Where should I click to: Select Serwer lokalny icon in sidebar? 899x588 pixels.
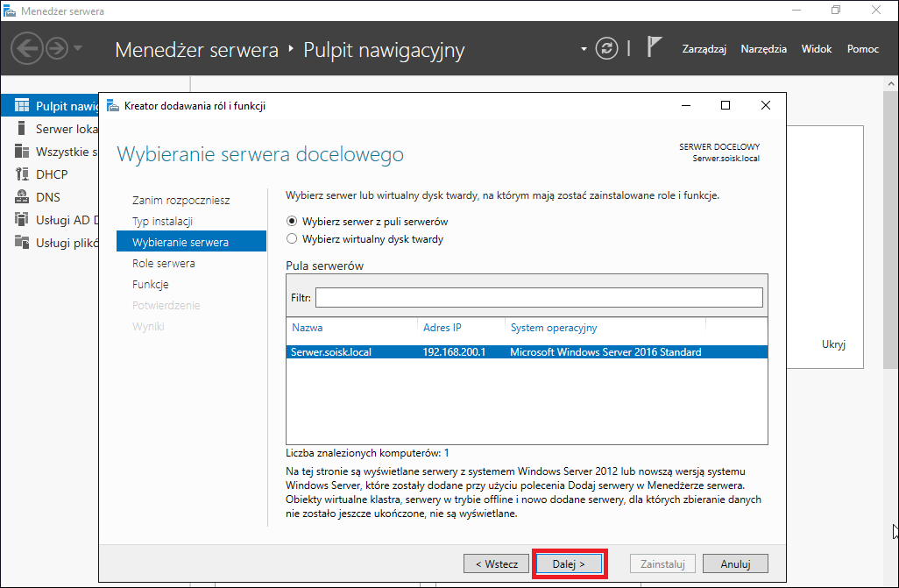click(x=22, y=128)
